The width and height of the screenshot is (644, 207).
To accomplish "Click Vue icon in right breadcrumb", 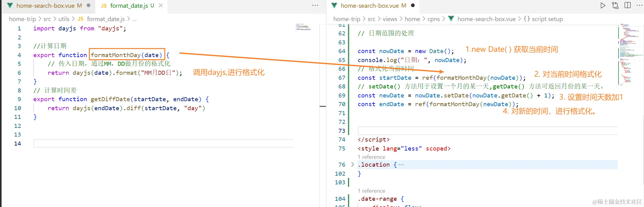I will tap(451, 19).
